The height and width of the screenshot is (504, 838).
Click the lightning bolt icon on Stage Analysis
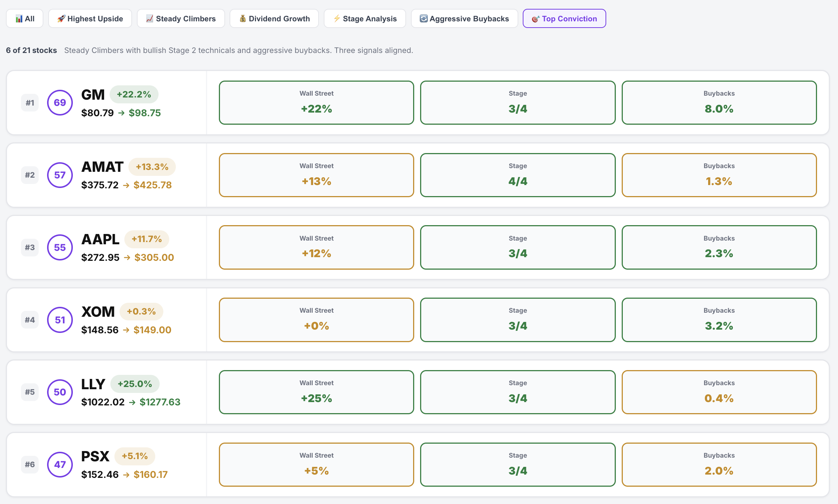pyautogui.click(x=337, y=18)
